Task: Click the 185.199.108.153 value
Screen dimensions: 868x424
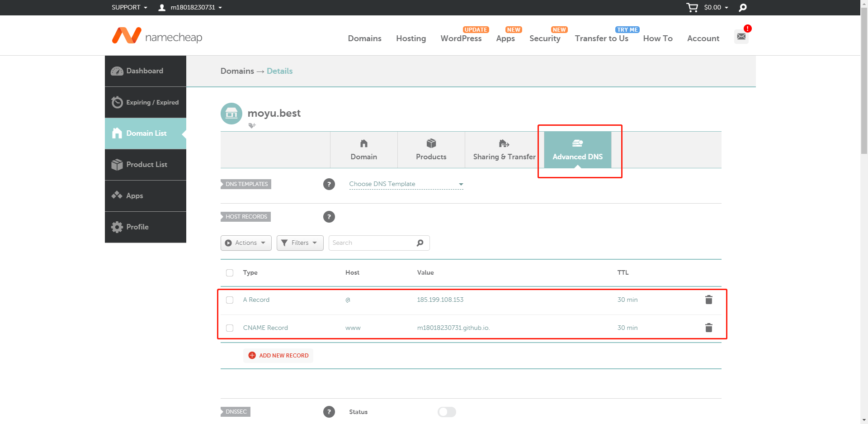Action: (x=440, y=300)
